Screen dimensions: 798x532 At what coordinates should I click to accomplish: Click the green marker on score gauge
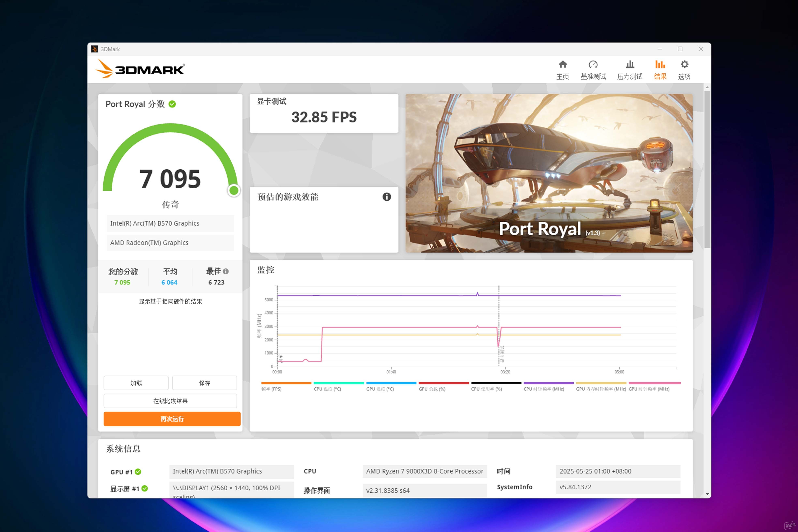234,190
